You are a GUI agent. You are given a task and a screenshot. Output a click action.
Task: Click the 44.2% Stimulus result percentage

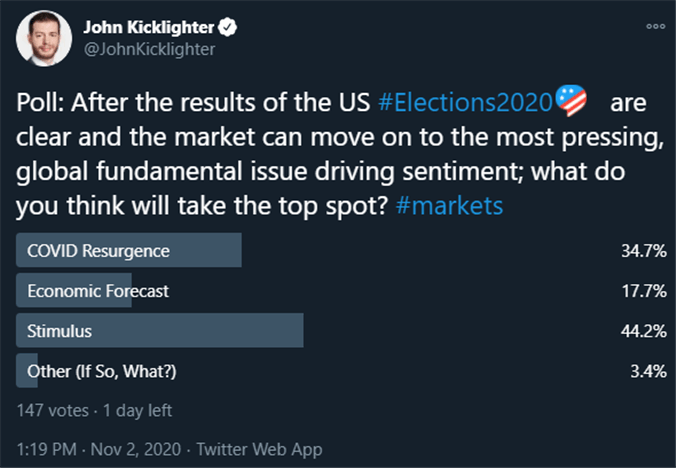click(644, 331)
